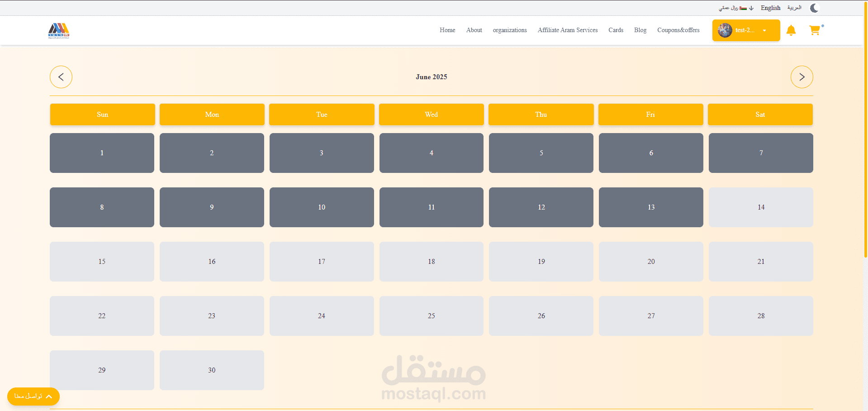Open the About page
Viewport: 868px width, 411px height.
[x=474, y=30]
